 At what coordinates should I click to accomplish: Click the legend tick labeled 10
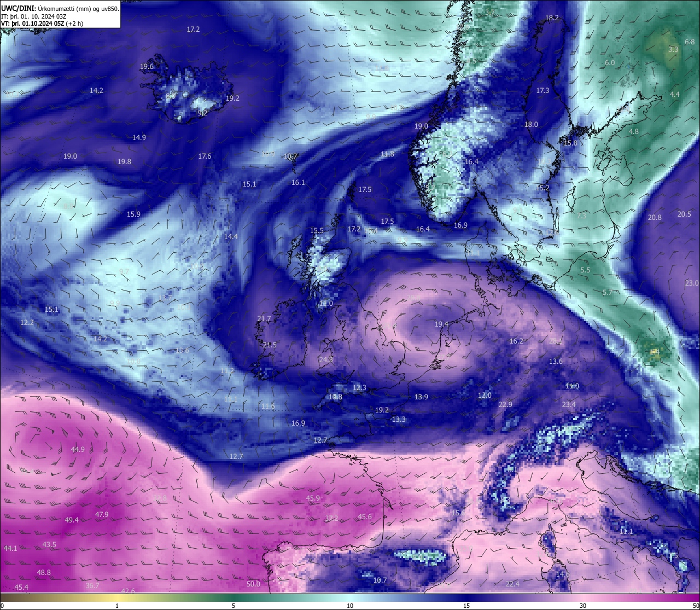pyautogui.click(x=350, y=606)
